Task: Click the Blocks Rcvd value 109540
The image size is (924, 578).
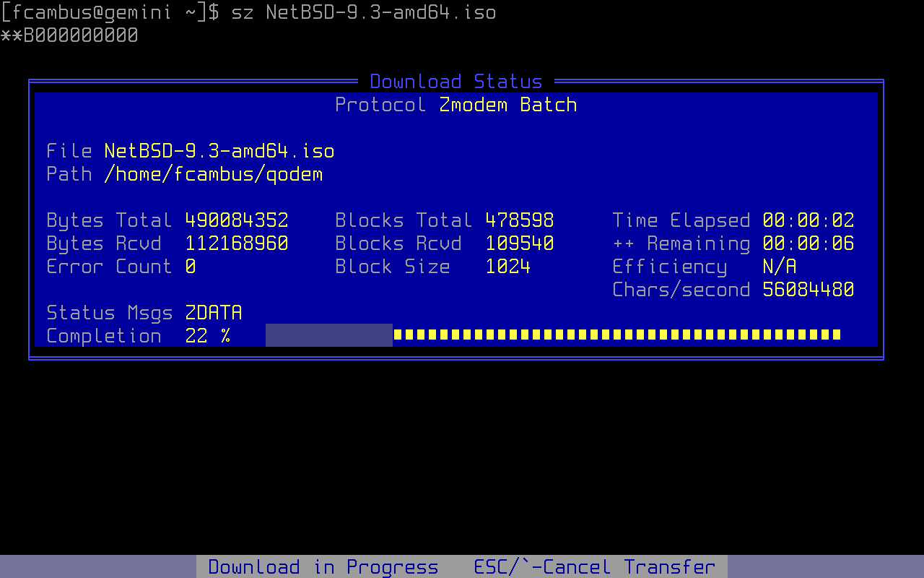Action: [520, 243]
